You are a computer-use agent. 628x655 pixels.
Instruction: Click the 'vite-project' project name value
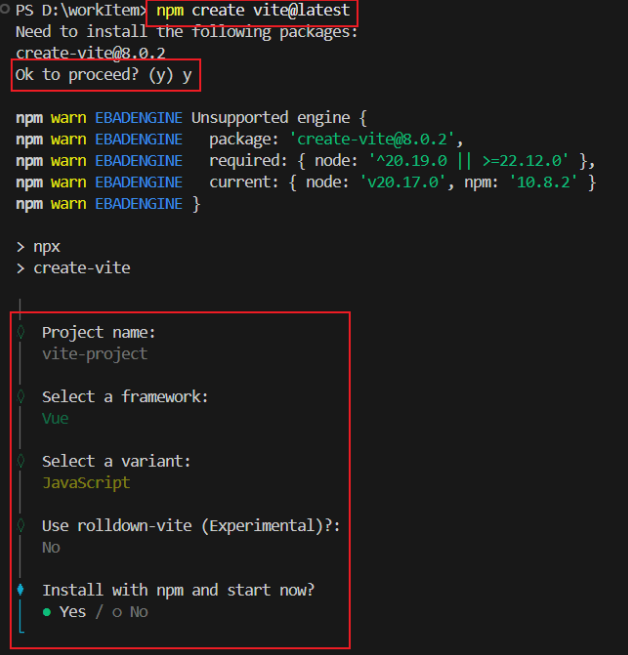click(95, 354)
